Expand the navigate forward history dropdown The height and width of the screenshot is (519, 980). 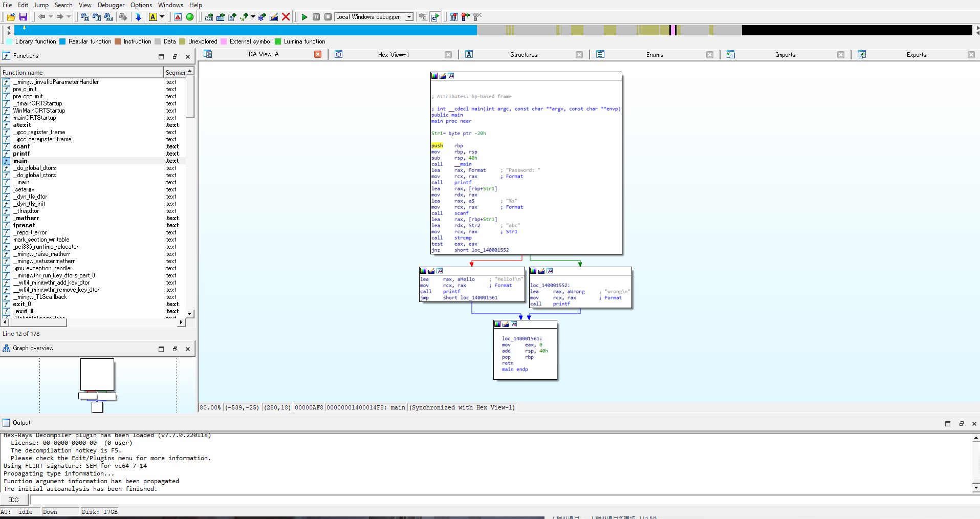coord(68,16)
